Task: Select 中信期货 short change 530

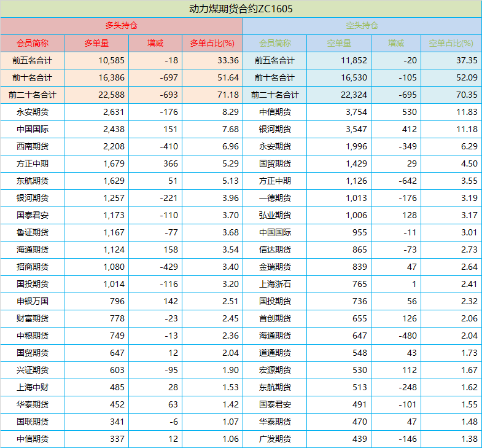Action: tap(410, 112)
